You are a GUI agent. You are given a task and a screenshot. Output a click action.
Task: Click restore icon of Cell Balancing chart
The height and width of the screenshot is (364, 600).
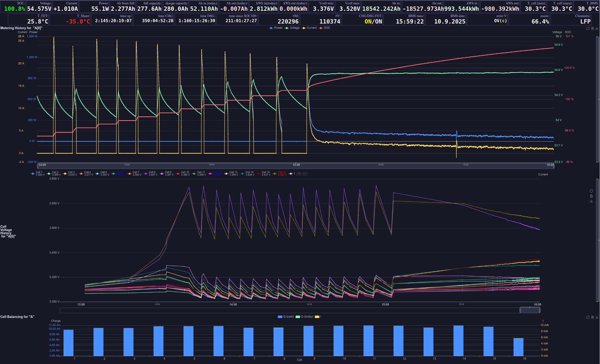coord(587,317)
